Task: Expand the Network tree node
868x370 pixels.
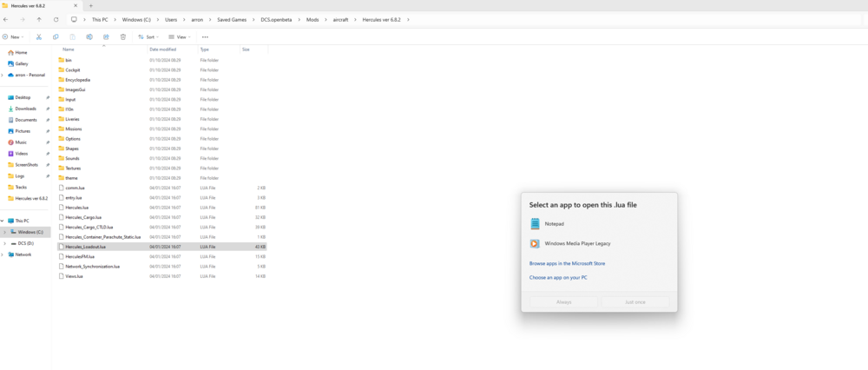Action: pos(3,254)
